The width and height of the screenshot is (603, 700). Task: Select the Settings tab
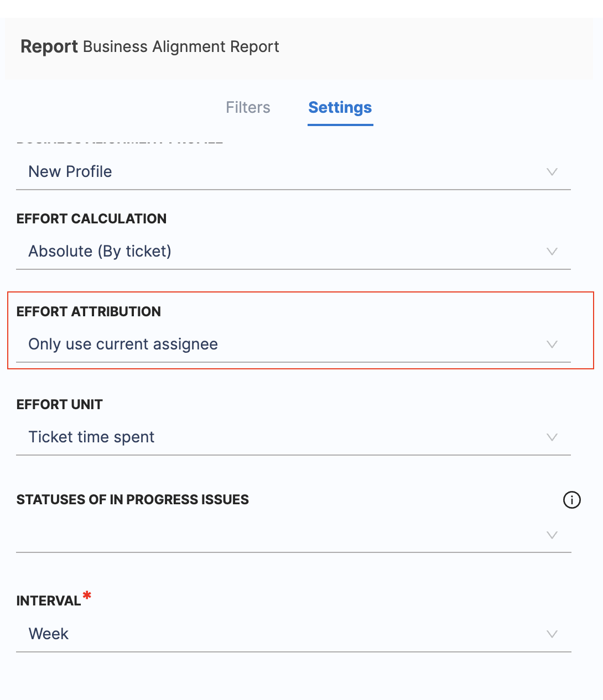[x=340, y=107]
